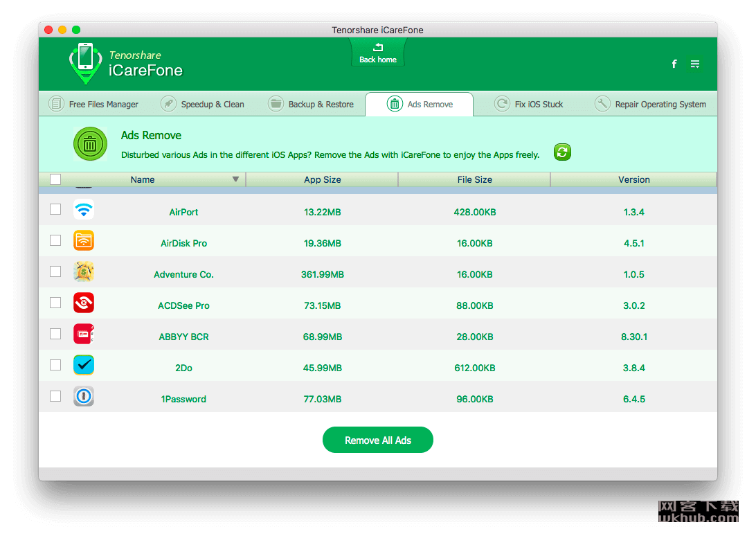
Task: Click the AirPort app icon
Action: click(x=83, y=209)
